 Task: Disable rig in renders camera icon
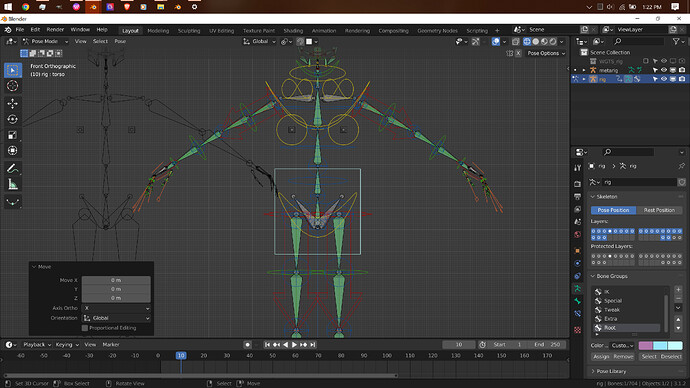pyautogui.click(x=682, y=79)
